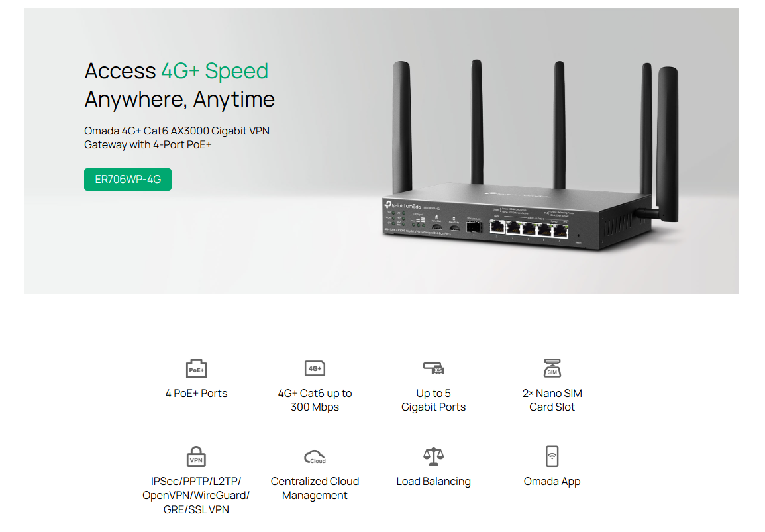The height and width of the screenshot is (532, 765).
Task: Click the 'Omada App' label
Action: [552, 482]
